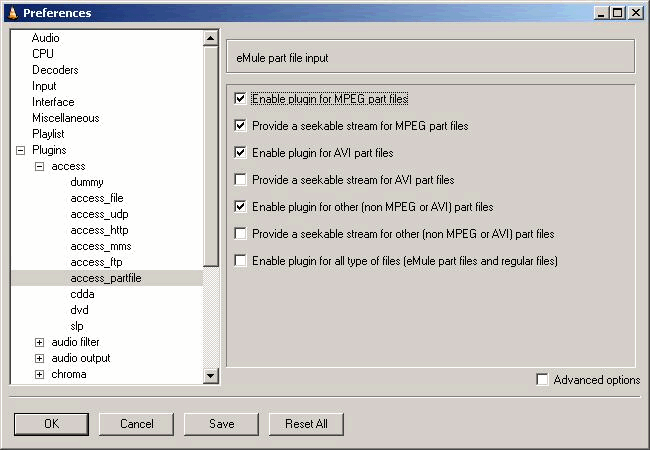Check the Advanced options box

[542, 380]
